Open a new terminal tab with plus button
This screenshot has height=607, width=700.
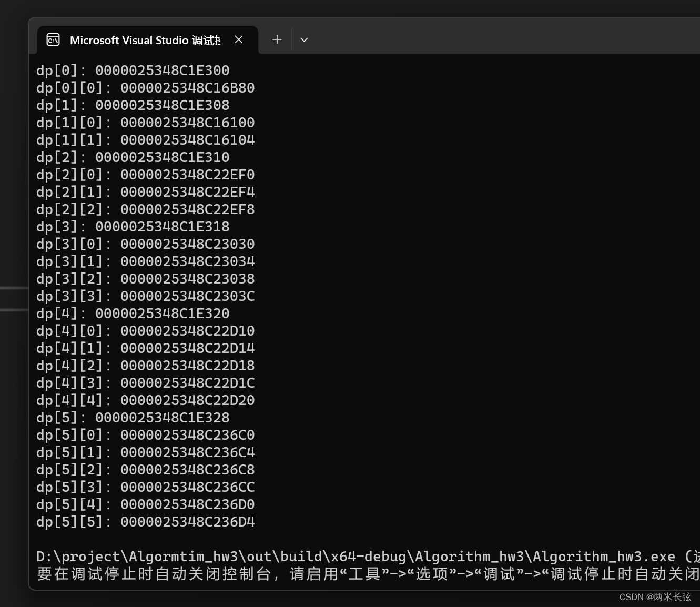(277, 39)
